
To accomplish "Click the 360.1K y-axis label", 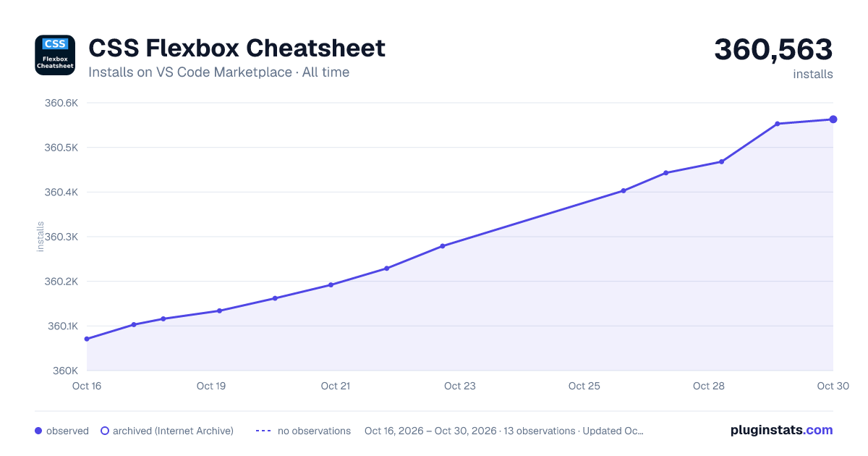I will [x=62, y=326].
